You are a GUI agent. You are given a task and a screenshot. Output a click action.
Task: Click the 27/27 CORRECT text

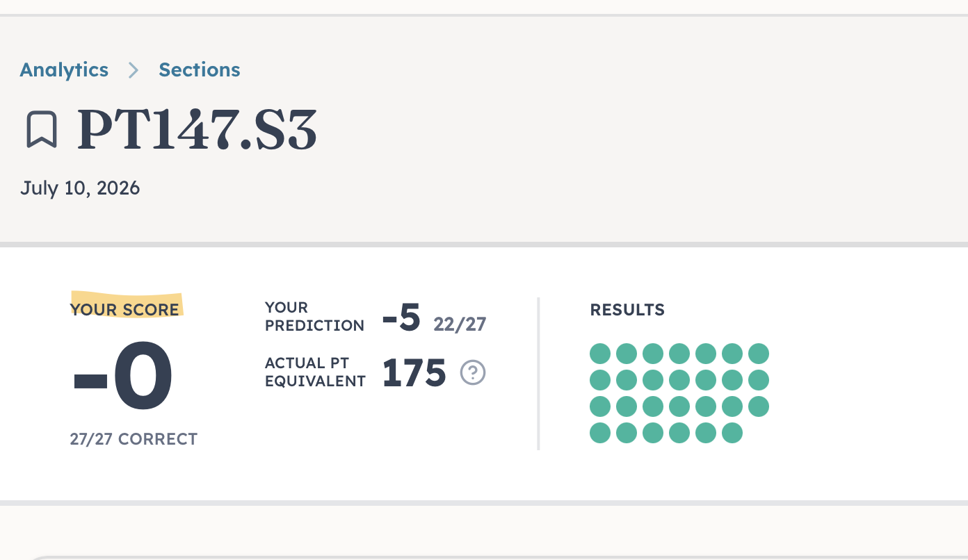[x=134, y=439]
